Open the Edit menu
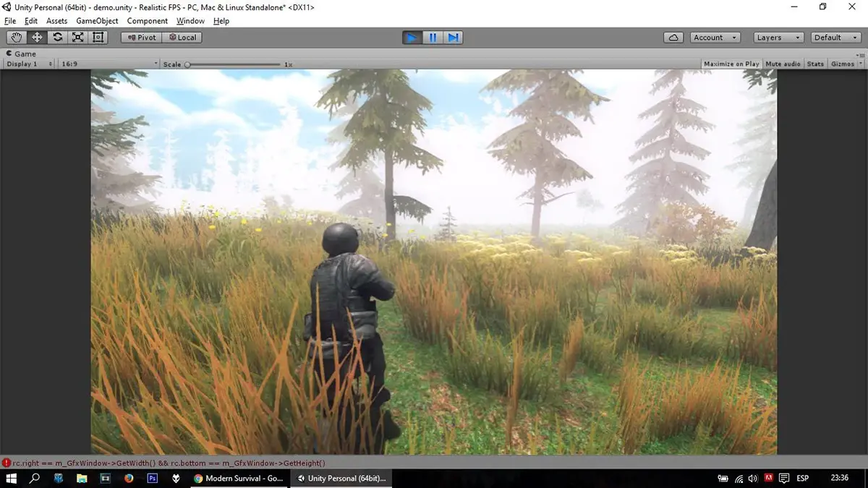Image resolution: width=868 pixels, height=488 pixels. coord(31,21)
